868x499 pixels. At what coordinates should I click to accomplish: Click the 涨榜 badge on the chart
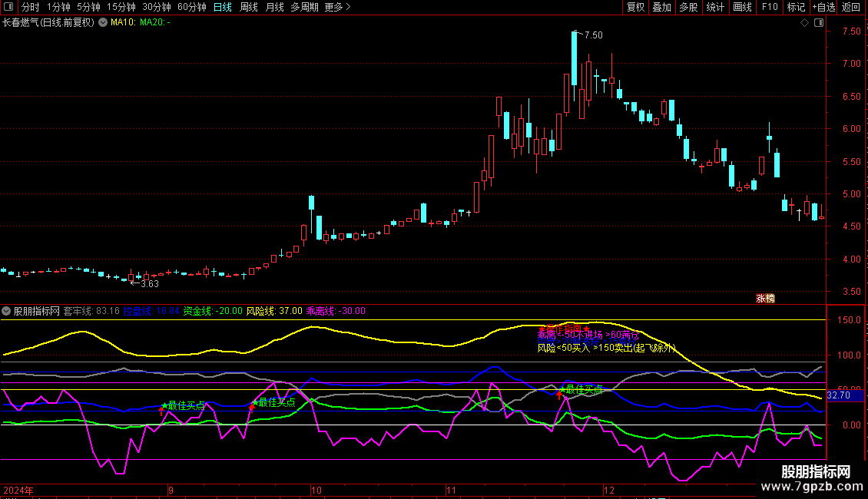[765, 299]
